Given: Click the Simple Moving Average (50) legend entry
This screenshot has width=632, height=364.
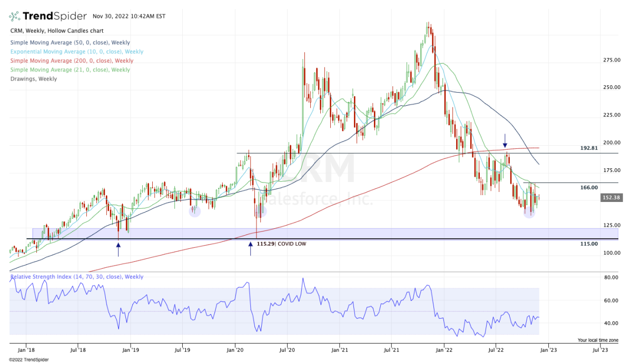Looking at the screenshot, I should [x=70, y=43].
